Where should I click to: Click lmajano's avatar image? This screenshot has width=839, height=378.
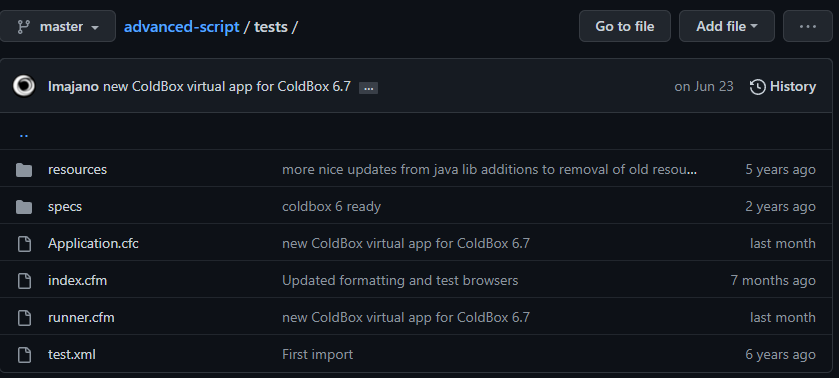click(24, 86)
